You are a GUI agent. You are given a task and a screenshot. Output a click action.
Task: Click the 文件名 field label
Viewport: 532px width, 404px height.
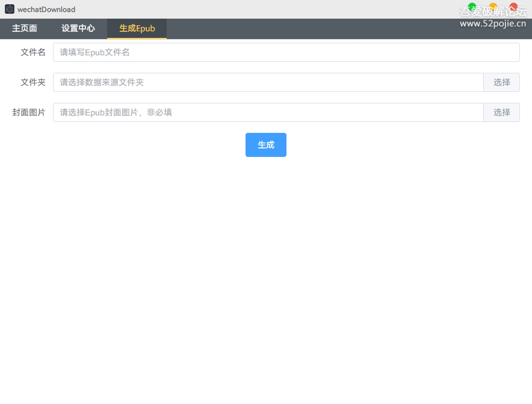tap(33, 52)
